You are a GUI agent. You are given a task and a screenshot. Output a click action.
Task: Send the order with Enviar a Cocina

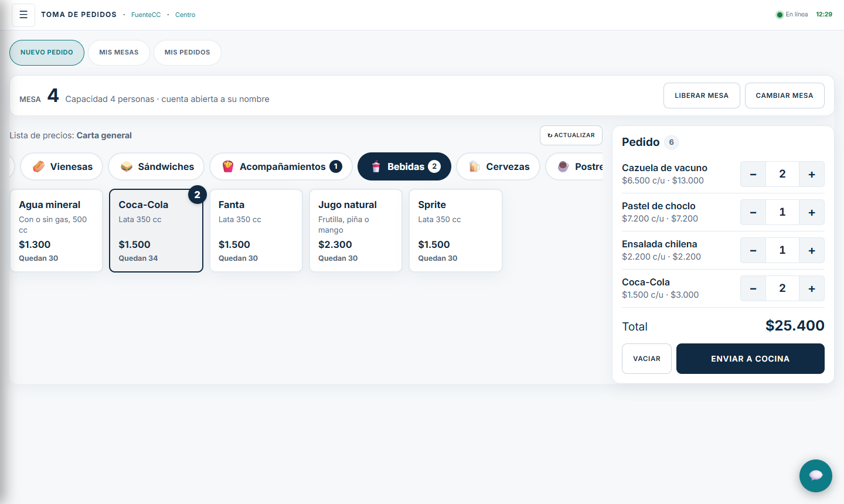(x=750, y=359)
